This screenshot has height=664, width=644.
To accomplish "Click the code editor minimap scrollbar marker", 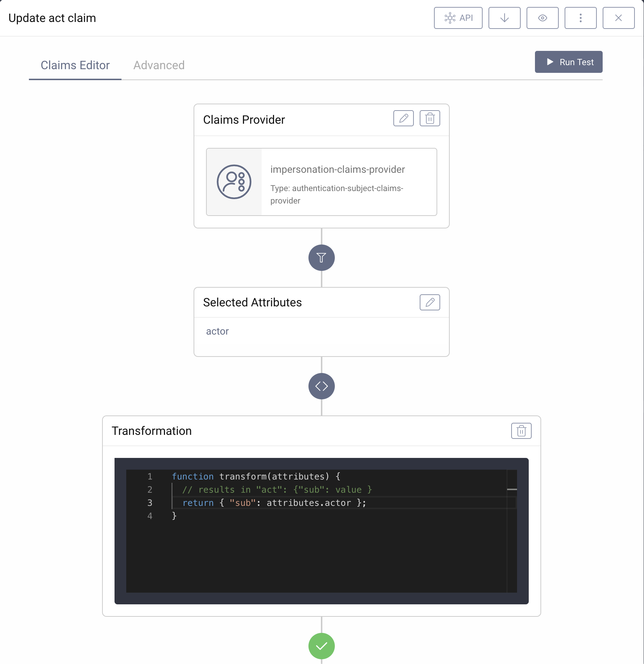I will (512, 489).
